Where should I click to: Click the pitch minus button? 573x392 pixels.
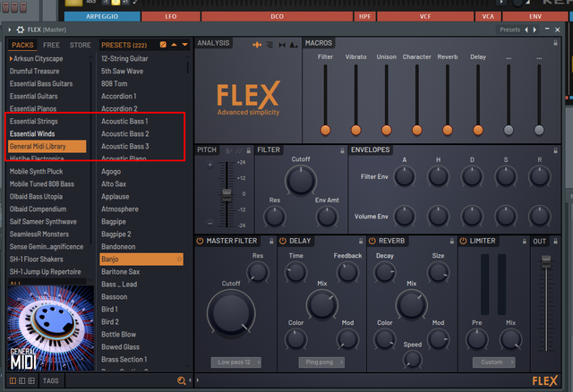[x=210, y=223]
